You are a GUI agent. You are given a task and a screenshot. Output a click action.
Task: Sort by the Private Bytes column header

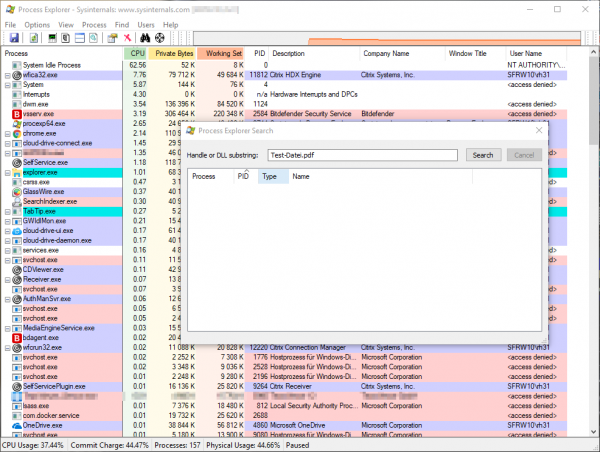(171, 54)
